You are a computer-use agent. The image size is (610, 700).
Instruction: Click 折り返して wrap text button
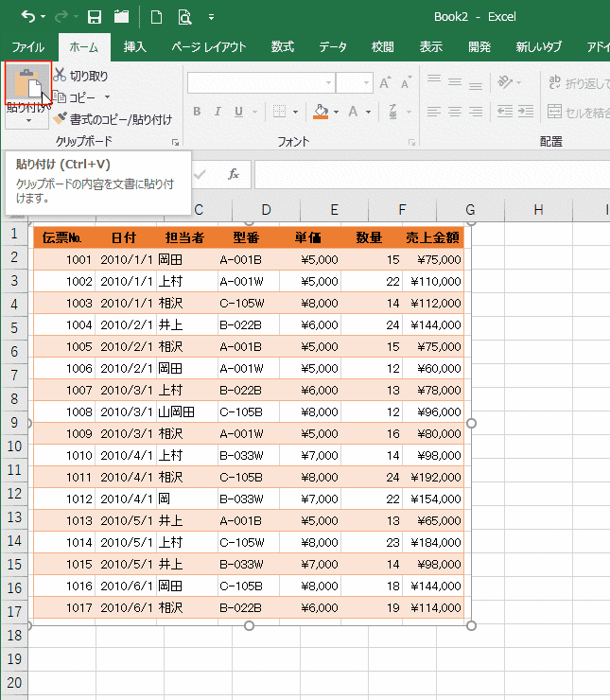click(x=579, y=83)
